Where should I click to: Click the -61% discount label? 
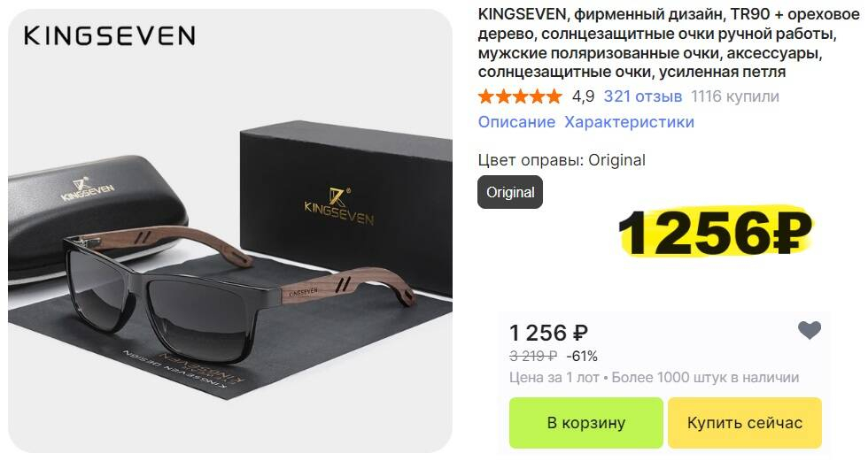pos(582,357)
